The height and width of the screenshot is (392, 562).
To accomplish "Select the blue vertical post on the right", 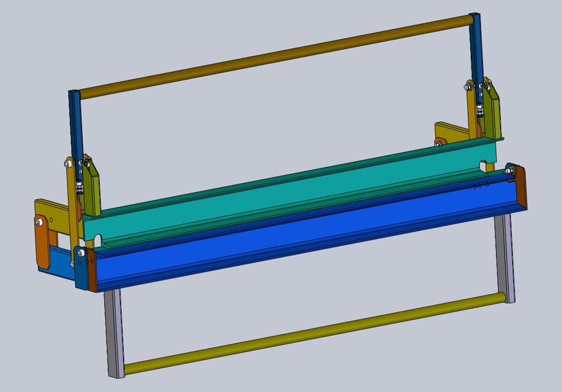I will click(x=474, y=55).
